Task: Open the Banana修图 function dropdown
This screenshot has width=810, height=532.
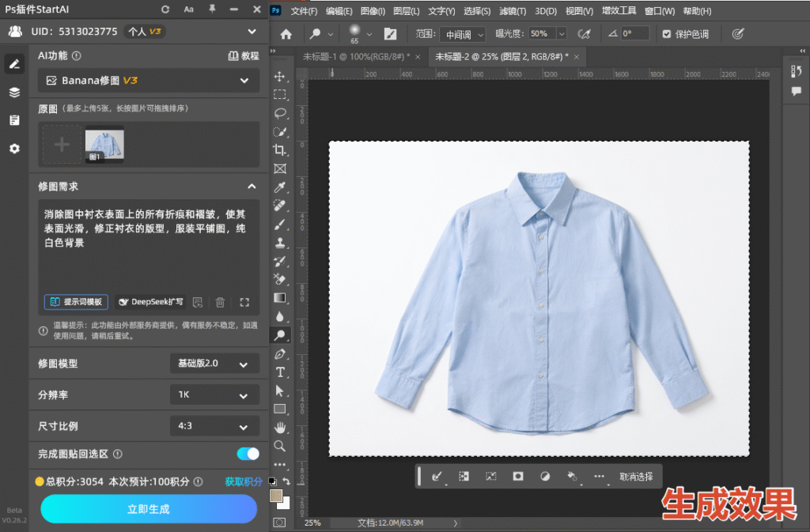Action: click(149, 81)
